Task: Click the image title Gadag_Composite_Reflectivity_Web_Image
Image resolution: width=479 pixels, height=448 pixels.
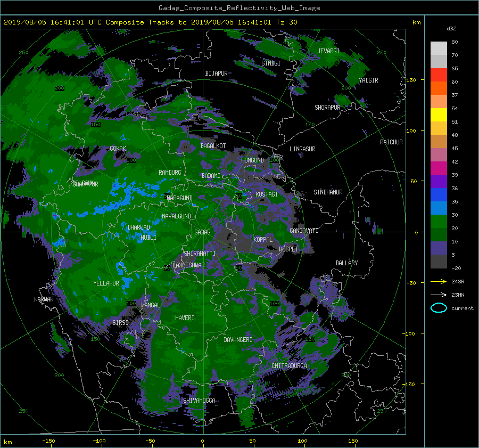Action: [239, 8]
